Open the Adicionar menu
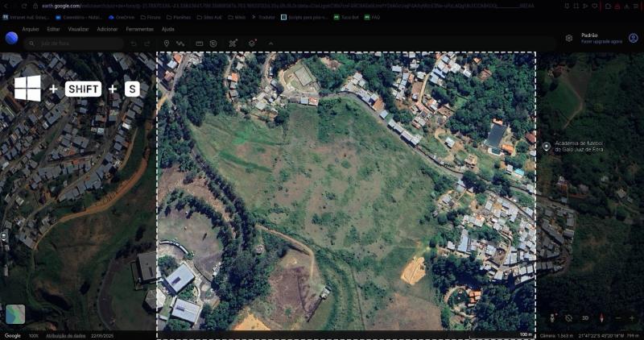The width and height of the screenshot is (644, 340). click(x=107, y=29)
